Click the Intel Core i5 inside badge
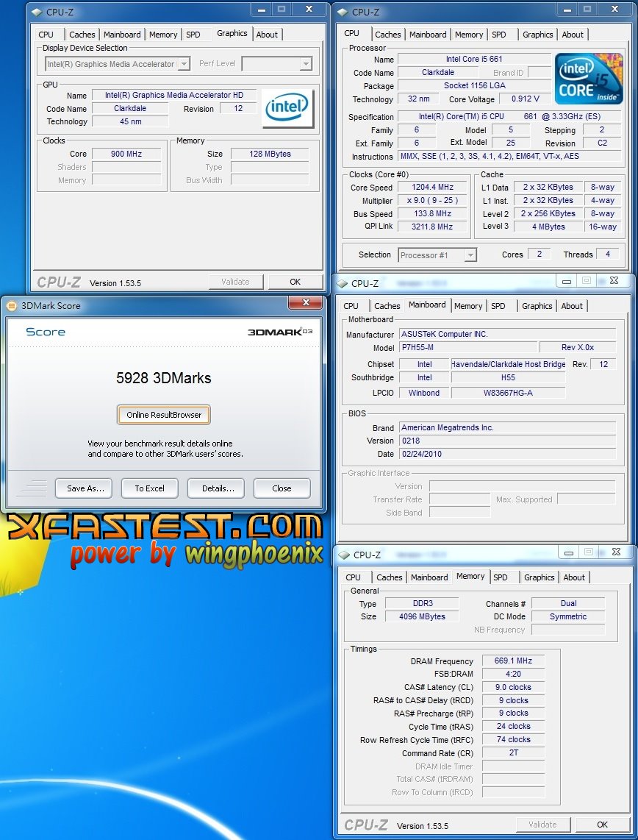The width and height of the screenshot is (638, 840). click(x=589, y=78)
